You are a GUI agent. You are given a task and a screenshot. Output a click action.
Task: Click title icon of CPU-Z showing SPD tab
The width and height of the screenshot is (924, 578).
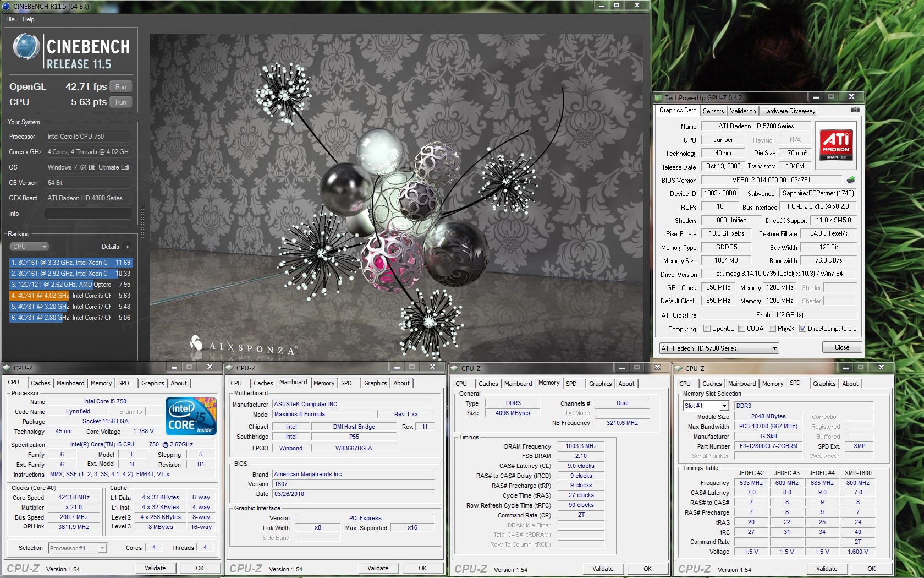point(678,368)
